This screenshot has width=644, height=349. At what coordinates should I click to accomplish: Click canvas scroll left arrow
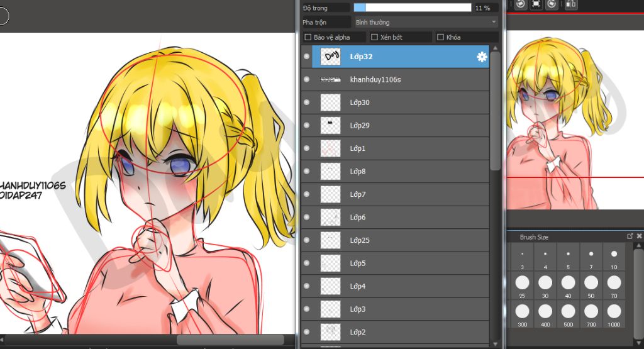click(x=2, y=340)
